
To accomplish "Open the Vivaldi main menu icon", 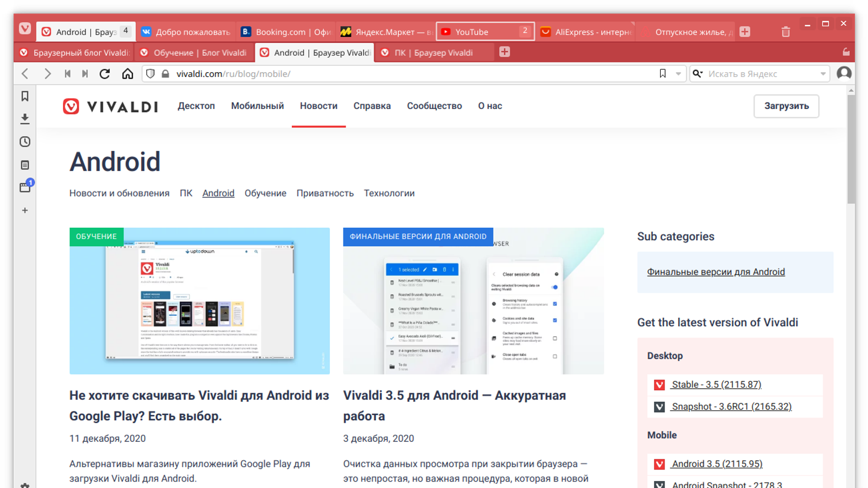I will point(25,28).
